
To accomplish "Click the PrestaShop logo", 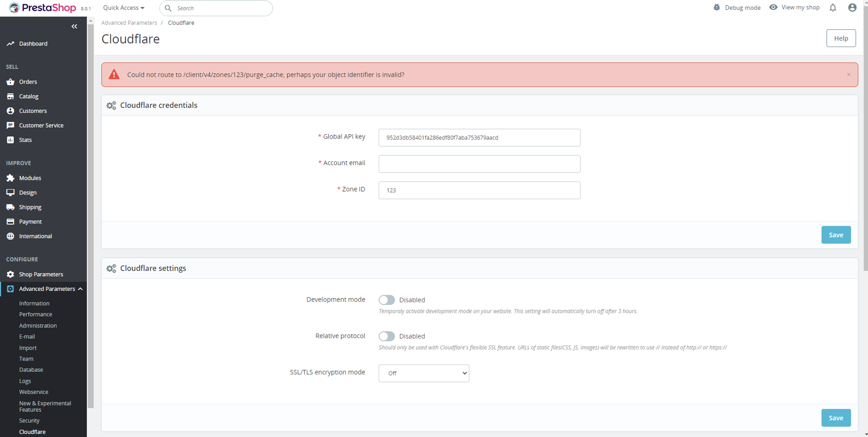I will point(42,8).
